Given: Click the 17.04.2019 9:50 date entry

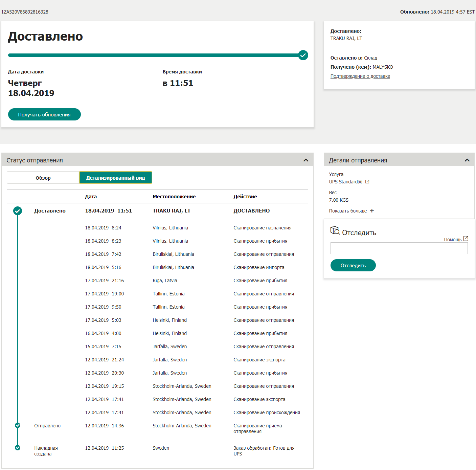Looking at the screenshot, I should [x=103, y=307].
